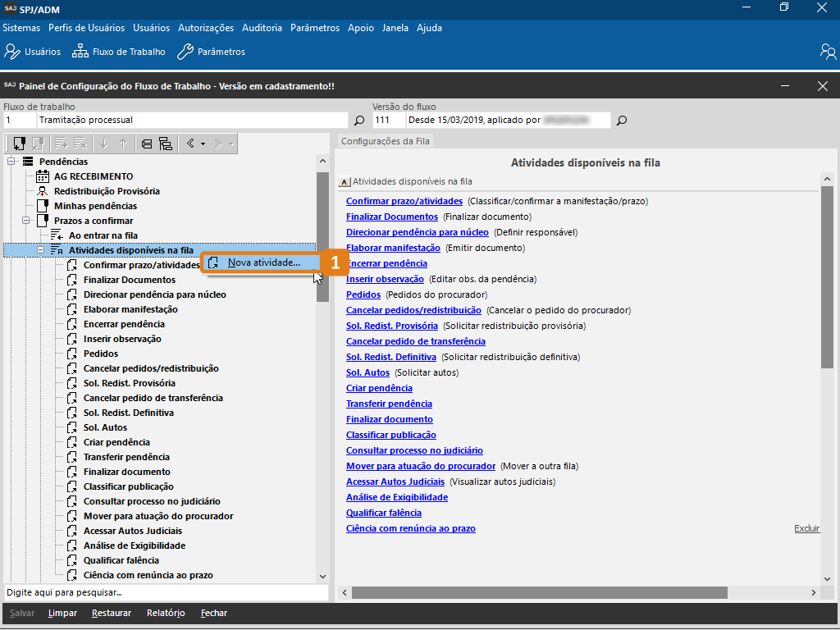Click the icon beside Qualificar falência tree item
840x630 pixels.
click(x=72, y=560)
